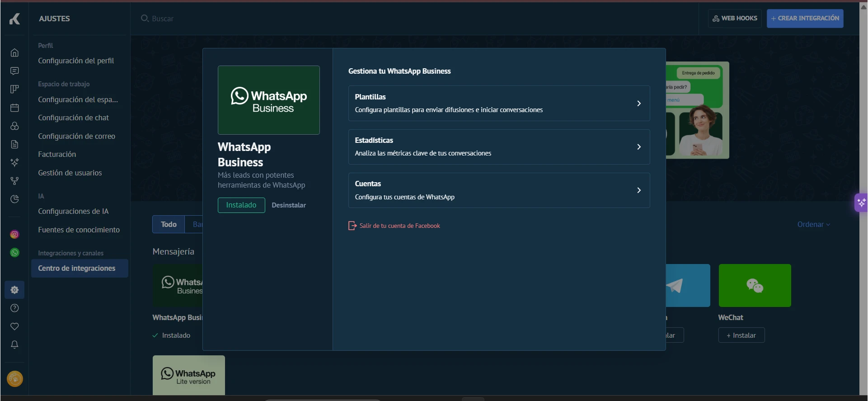Select the Todo filter tab

(x=169, y=224)
